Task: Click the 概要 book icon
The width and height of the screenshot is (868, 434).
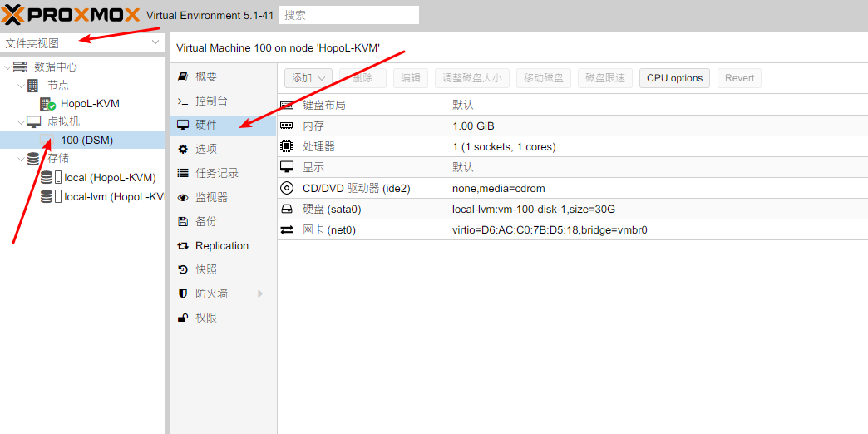Action: click(x=183, y=77)
